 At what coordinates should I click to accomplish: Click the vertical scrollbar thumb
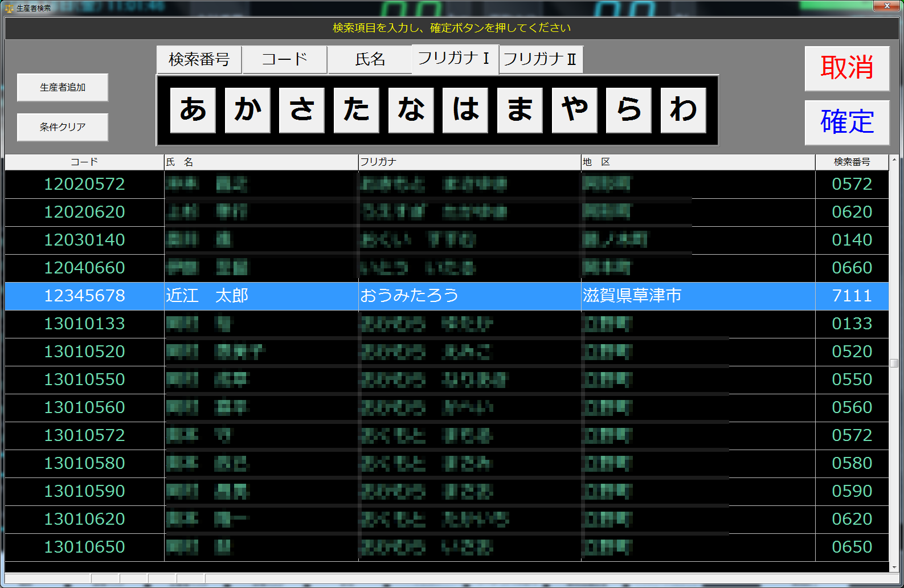click(x=894, y=363)
